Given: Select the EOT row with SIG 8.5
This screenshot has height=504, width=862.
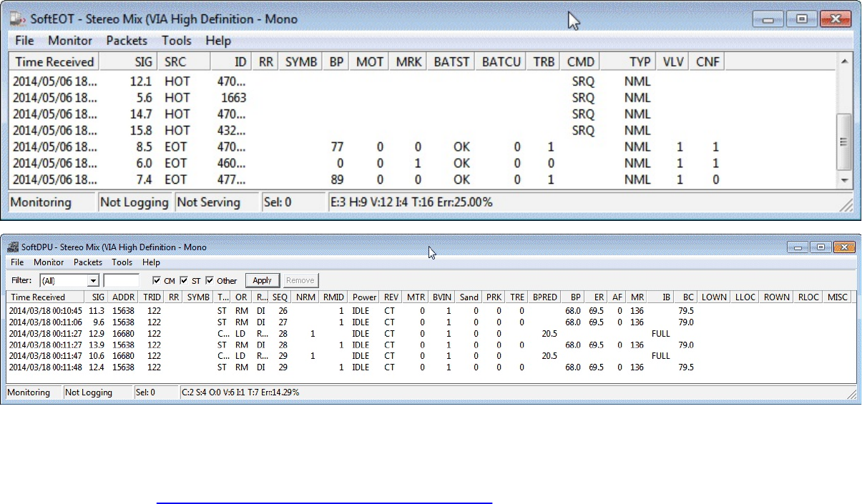Looking at the screenshot, I should pyautogui.click(x=423, y=147).
